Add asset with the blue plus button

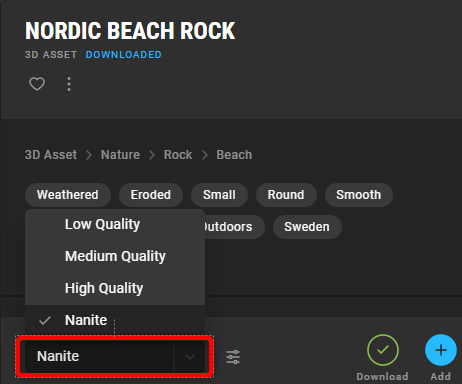[441, 350]
